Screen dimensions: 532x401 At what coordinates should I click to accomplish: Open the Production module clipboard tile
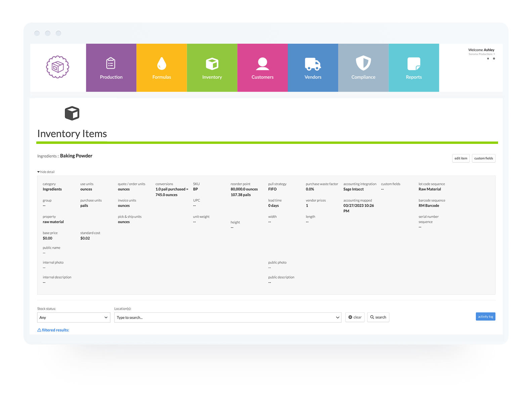(x=111, y=68)
